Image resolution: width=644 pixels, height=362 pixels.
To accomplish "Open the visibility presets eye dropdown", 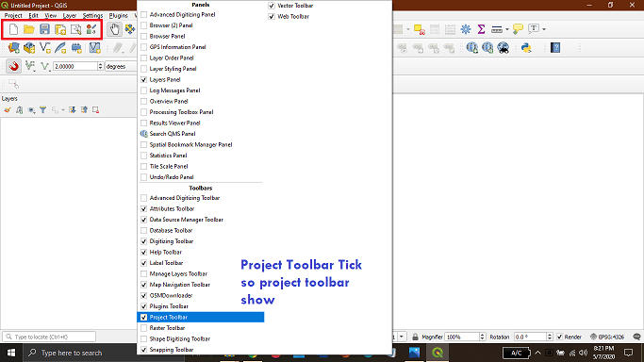I will 31,110.
